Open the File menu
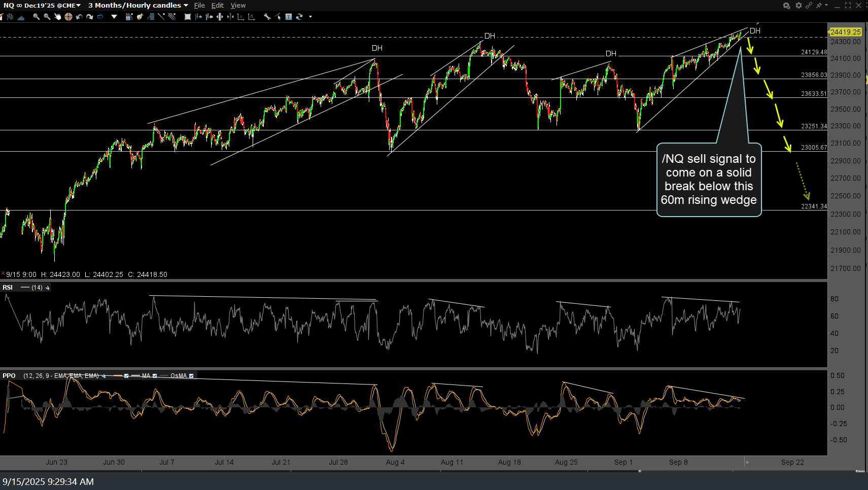Screen dimensions: 868x490 coord(199,5)
